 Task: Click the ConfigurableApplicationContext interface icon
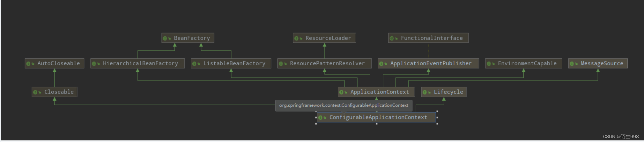click(x=321, y=117)
